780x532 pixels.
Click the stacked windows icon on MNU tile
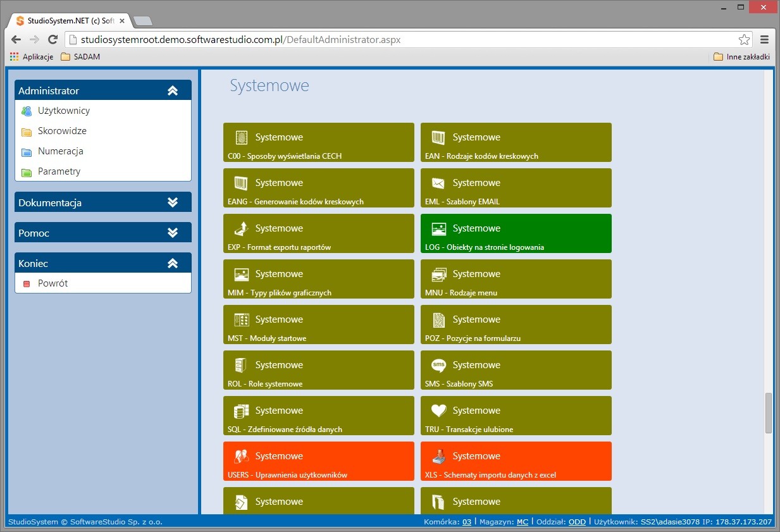[438, 274]
